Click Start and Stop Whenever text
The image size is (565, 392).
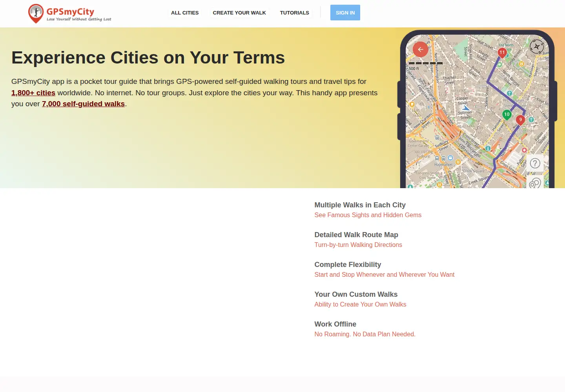click(x=385, y=274)
